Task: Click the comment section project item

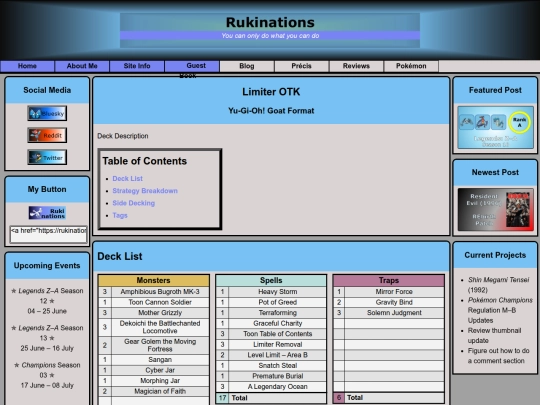Action: (x=498, y=356)
